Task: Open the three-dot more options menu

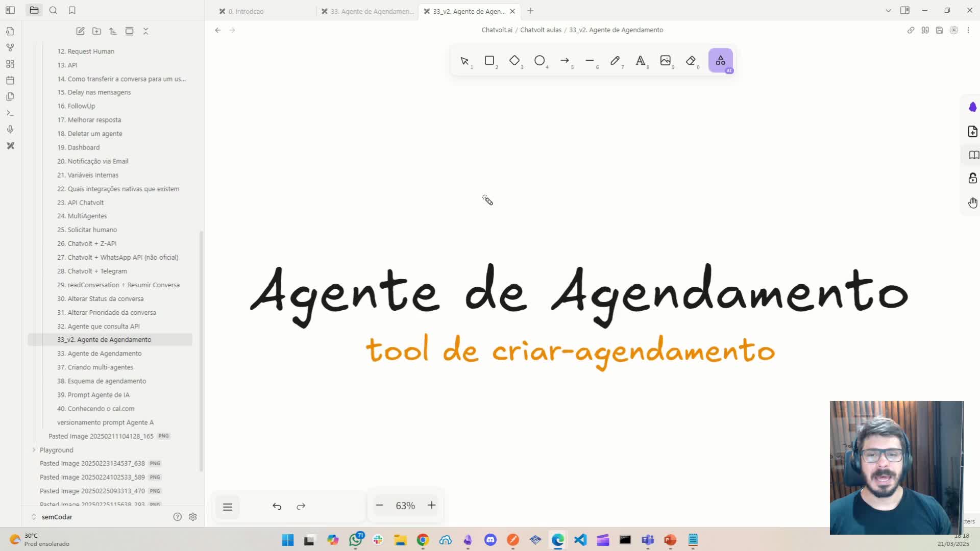Action: 969,30
